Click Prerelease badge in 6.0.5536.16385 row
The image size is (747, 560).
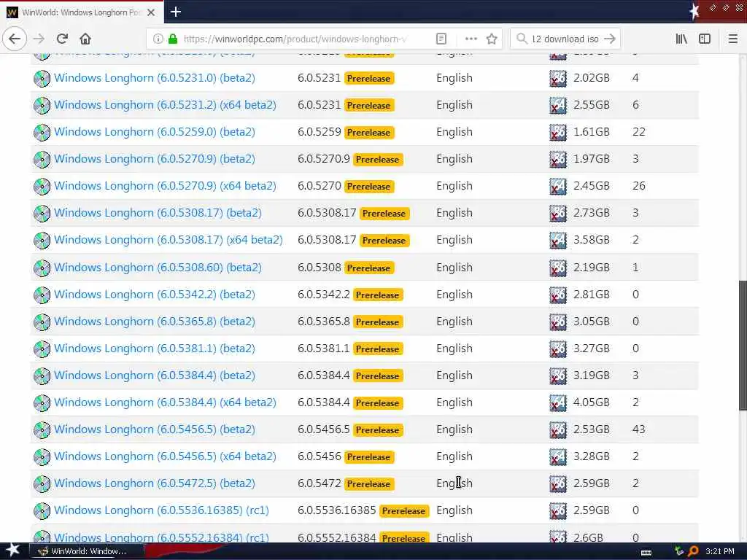pos(404,511)
